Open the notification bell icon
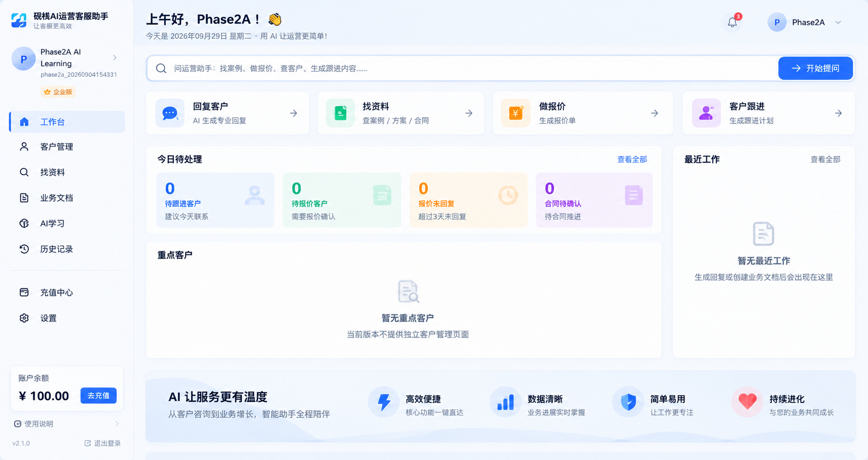868x460 pixels. (x=732, y=22)
